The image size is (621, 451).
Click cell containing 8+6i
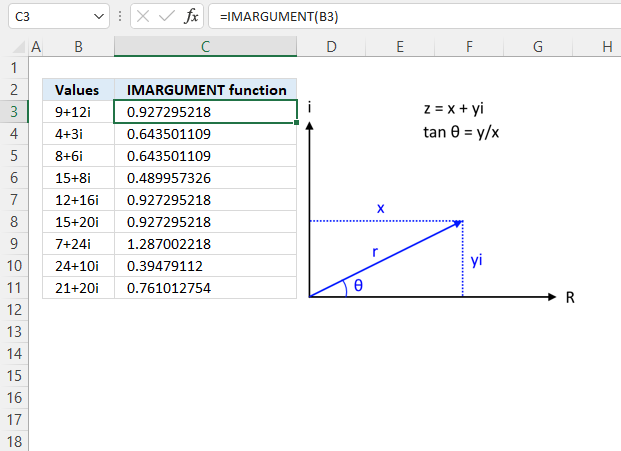(78, 156)
